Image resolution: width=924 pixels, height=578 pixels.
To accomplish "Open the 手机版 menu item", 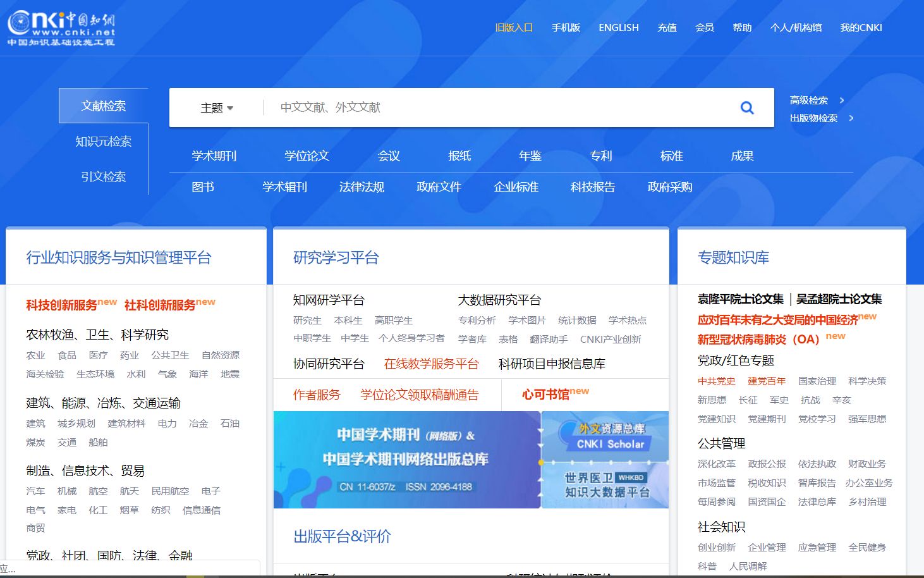I will [x=566, y=28].
